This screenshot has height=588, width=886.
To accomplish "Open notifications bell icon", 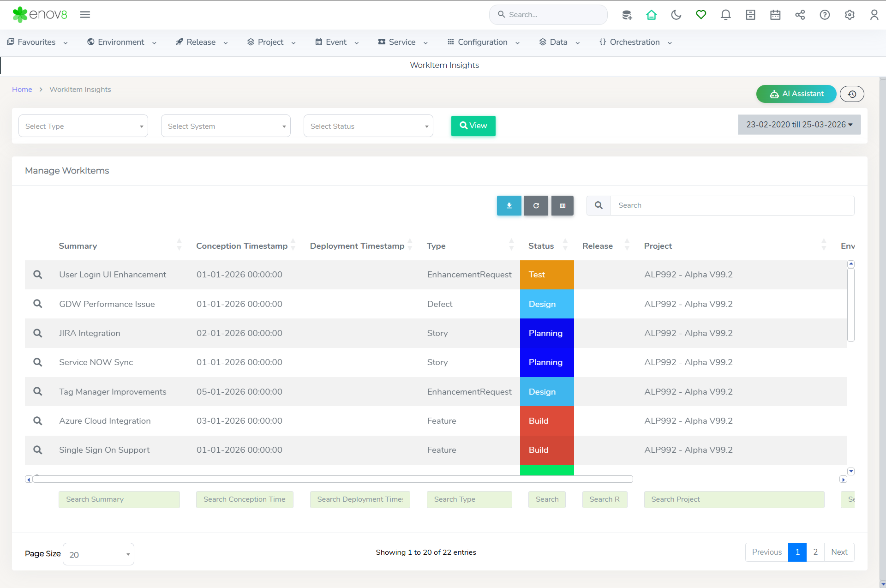I will [725, 15].
